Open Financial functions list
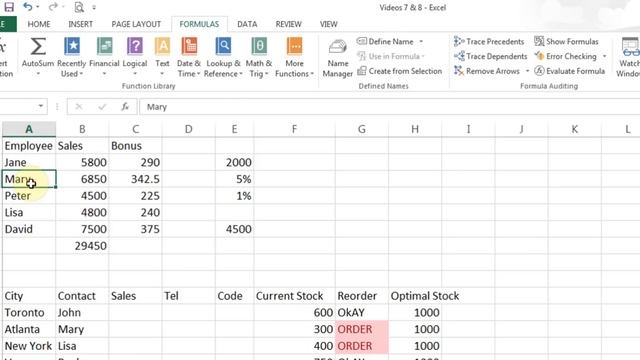 click(x=104, y=57)
